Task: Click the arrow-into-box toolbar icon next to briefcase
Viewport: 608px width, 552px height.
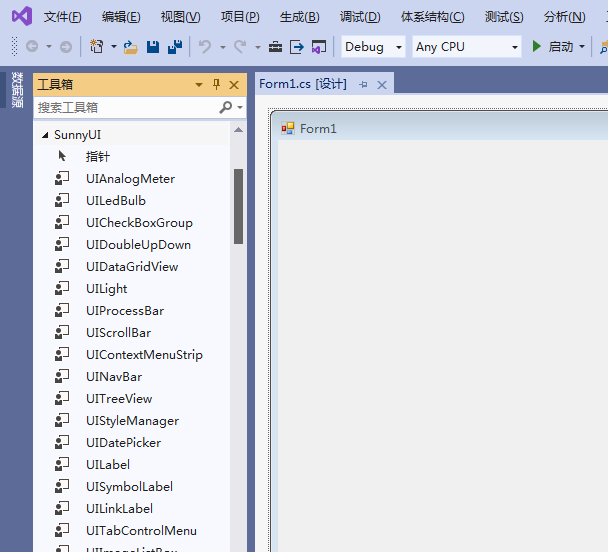Action: point(297,47)
